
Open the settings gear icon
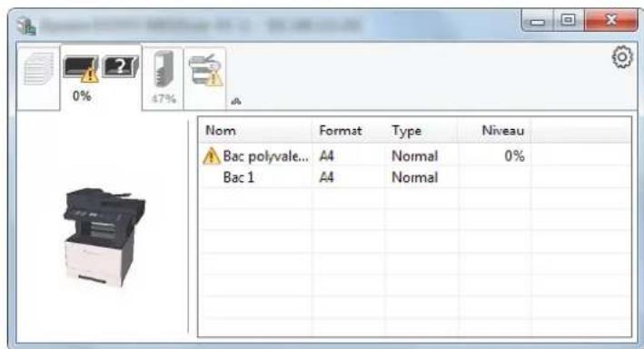tap(622, 57)
